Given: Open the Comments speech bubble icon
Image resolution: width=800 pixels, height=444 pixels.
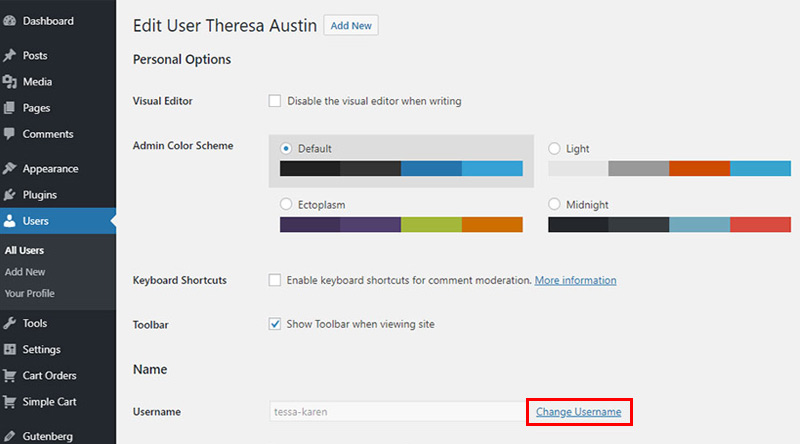Looking at the screenshot, I should click(10, 134).
